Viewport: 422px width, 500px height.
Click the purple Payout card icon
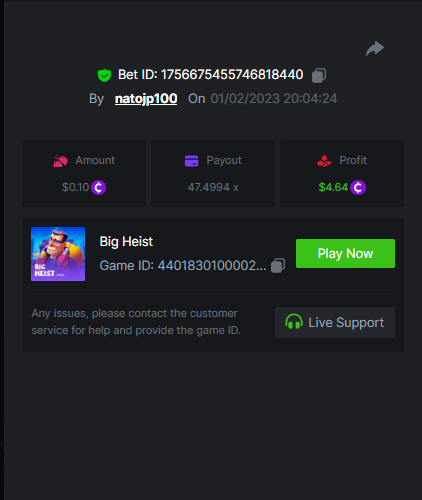[x=191, y=161]
